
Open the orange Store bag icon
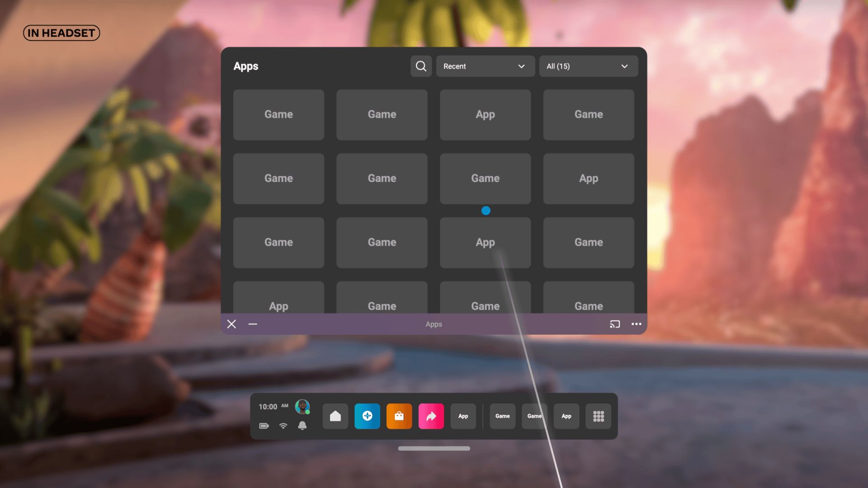coord(399,416)
